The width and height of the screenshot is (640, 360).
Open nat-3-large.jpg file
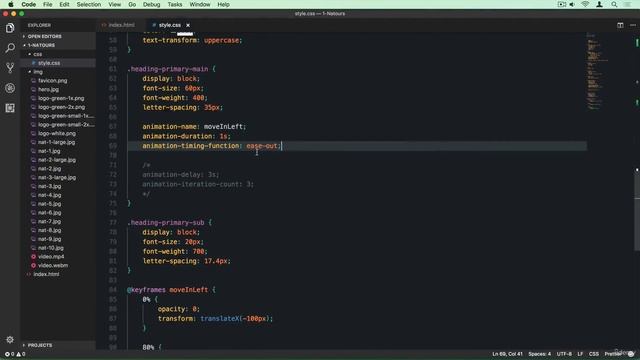58,178
